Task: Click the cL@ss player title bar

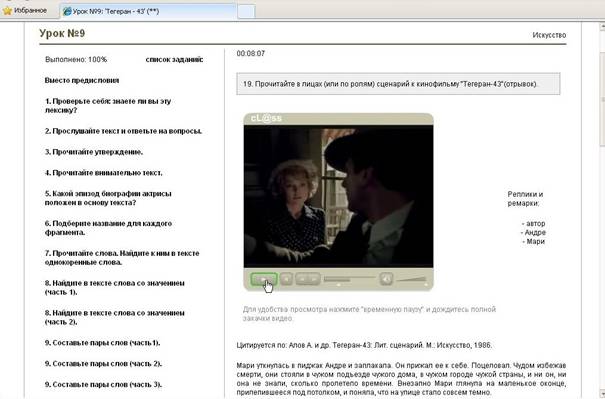Action: [338, 119]
